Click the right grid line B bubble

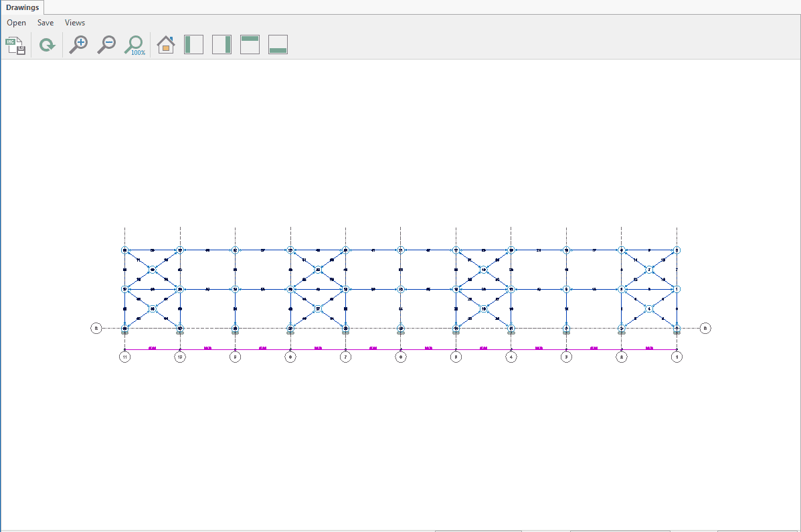[x=705, y=328]
